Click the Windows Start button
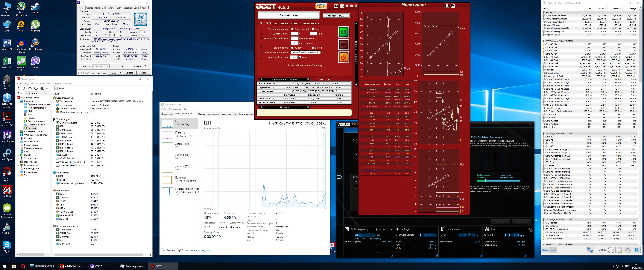 (4, 266)
